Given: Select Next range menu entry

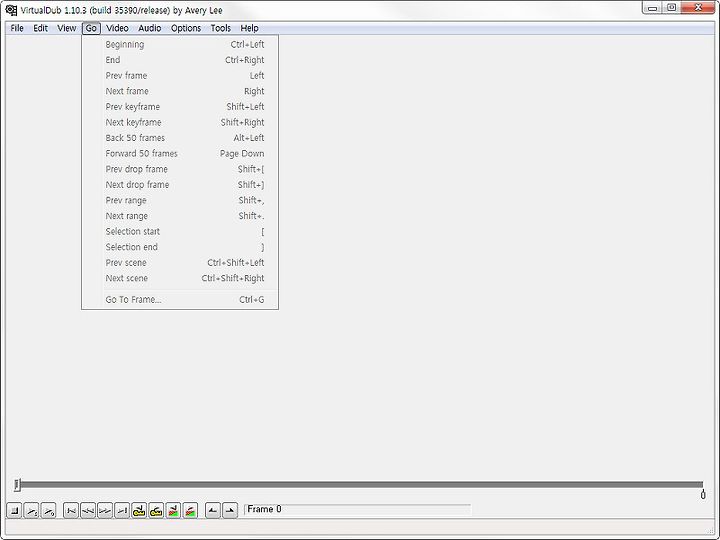Looking at the screenshot, I should 180,216.
